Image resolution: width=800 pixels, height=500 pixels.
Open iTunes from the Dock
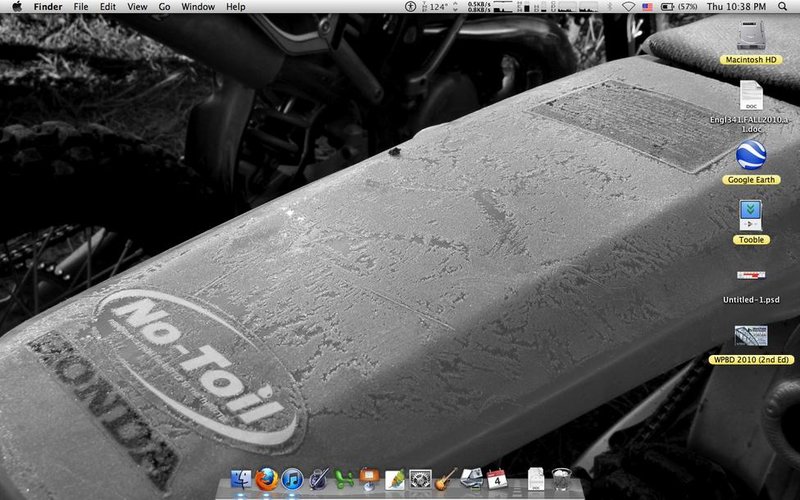(292, 480)
